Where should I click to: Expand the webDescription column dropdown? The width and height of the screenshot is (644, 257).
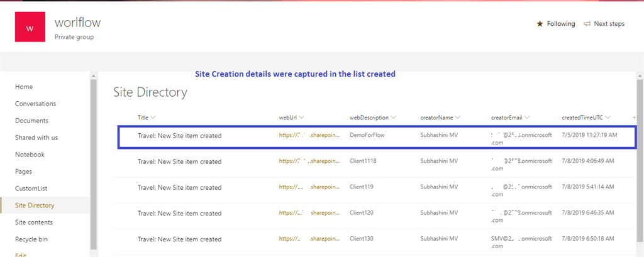(394, 118)
